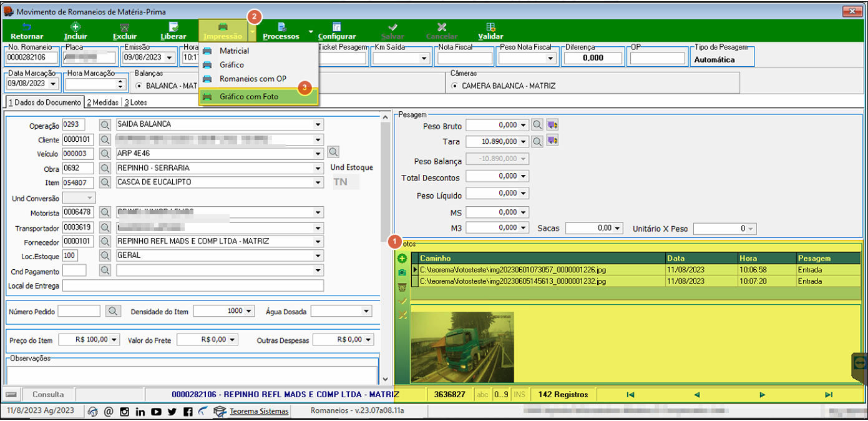This screenshot has width=868, height=421.
Task: Expand Km Saída dropdown
Action: [x=426, y=58]
